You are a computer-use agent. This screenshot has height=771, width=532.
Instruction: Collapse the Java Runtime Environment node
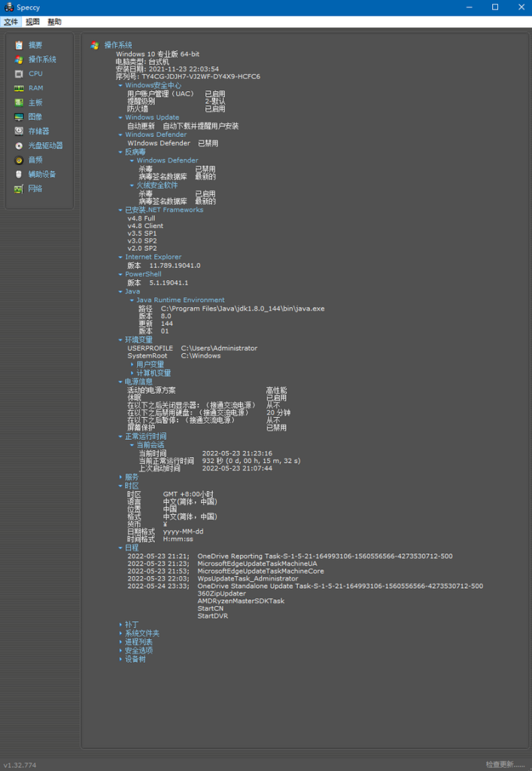tap(132, 300)
